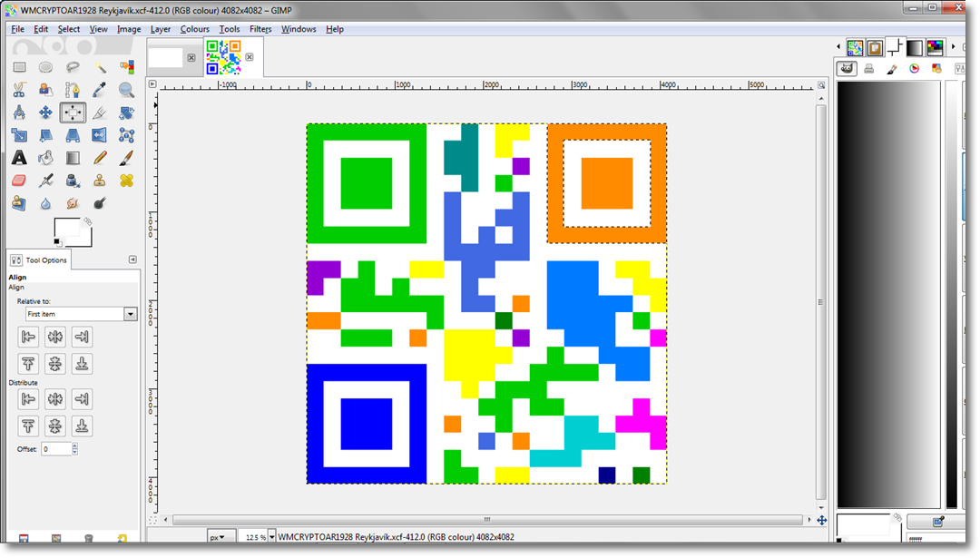Reset colours to default black and white

(x=57, y=242)
